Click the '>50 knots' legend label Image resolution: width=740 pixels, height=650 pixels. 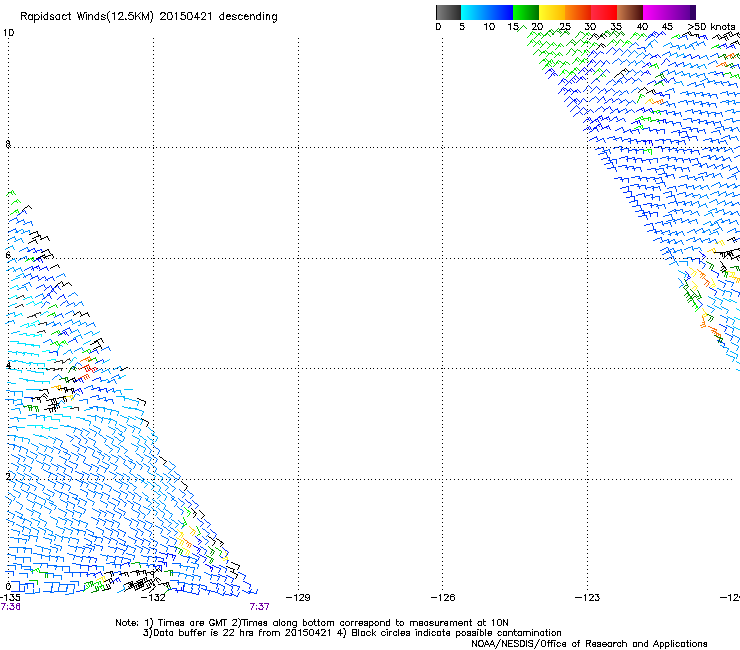[x=711, y=26]
